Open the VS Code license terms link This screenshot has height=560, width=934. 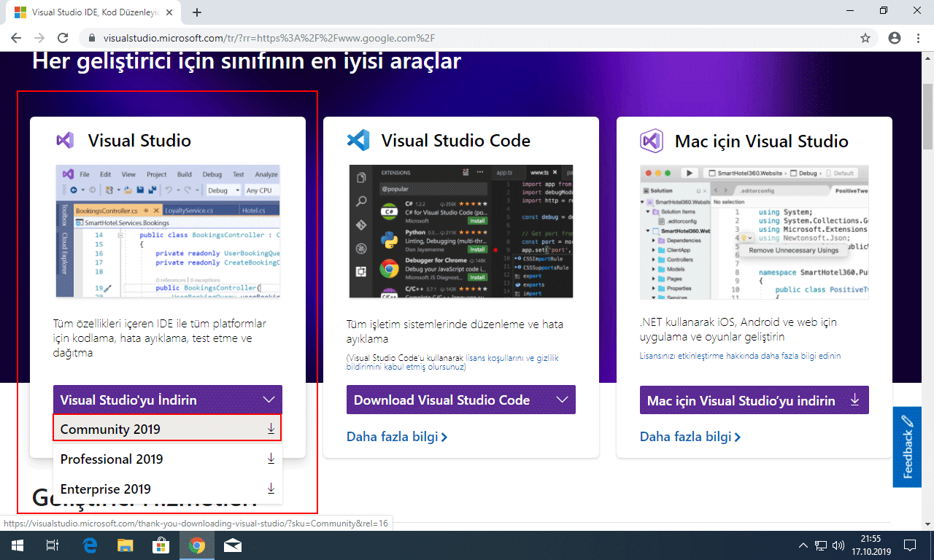coord(452,362)
